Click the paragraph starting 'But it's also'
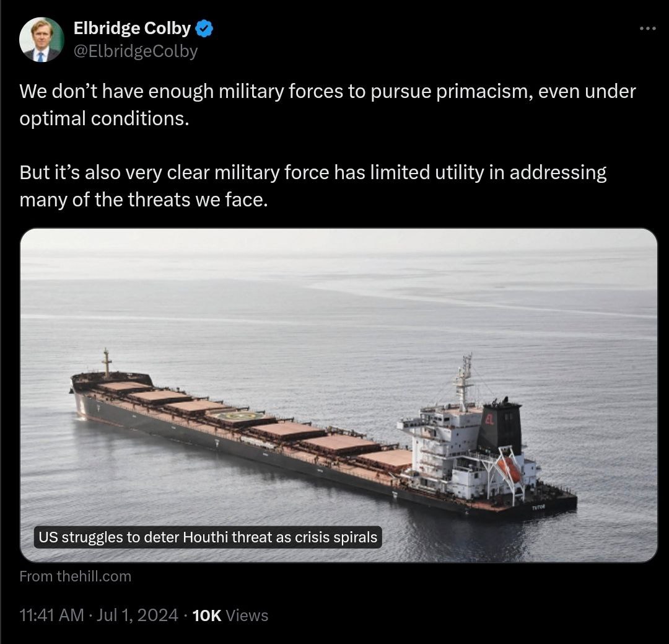The width and height of the screenshot is (669, 644). [x=313, y=186]
